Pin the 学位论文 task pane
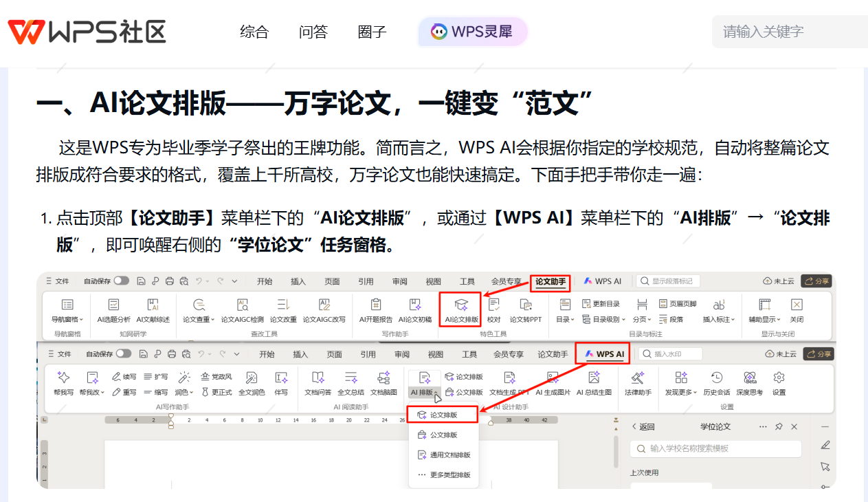 coord(778,427)
